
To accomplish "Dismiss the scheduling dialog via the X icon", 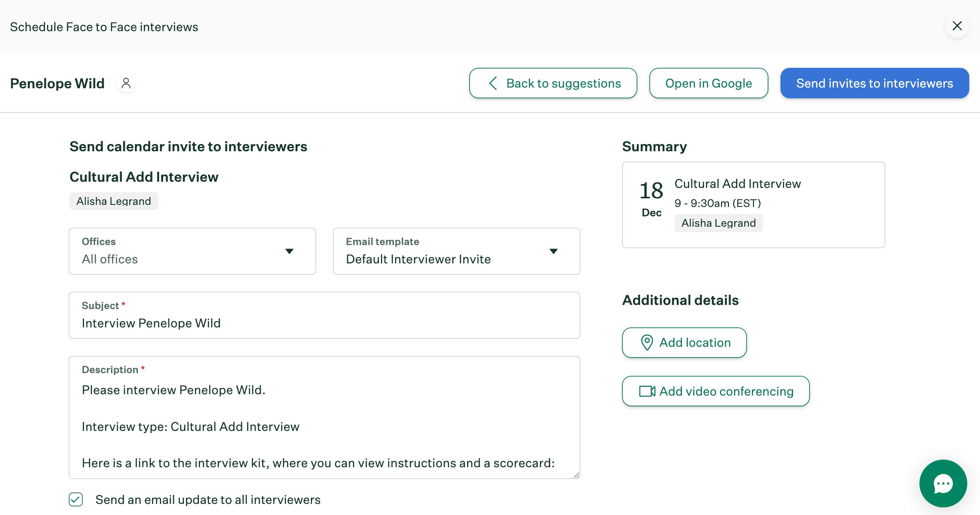I will [x=957, y=26].
